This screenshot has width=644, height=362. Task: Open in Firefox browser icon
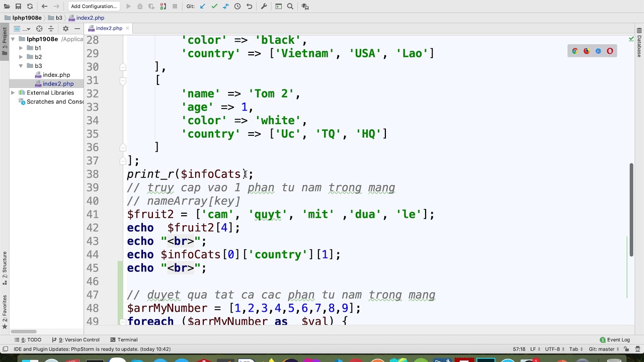tap(587, 51)
